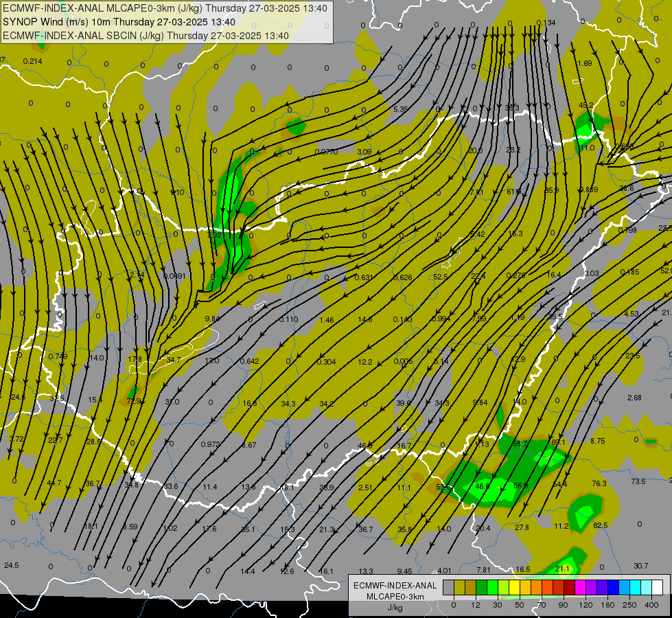Click the map value 0.972
The height and width of the screenshot is (618, 672).
pos(211,444)
